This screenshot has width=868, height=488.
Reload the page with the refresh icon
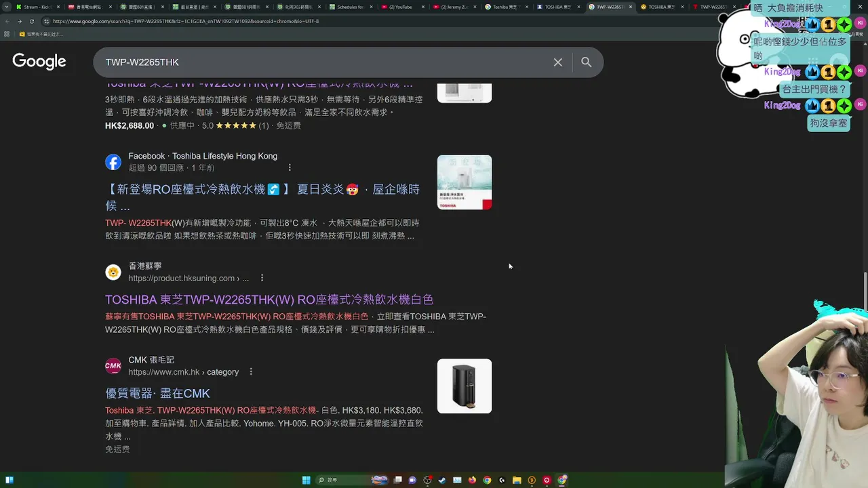(31, 21)
